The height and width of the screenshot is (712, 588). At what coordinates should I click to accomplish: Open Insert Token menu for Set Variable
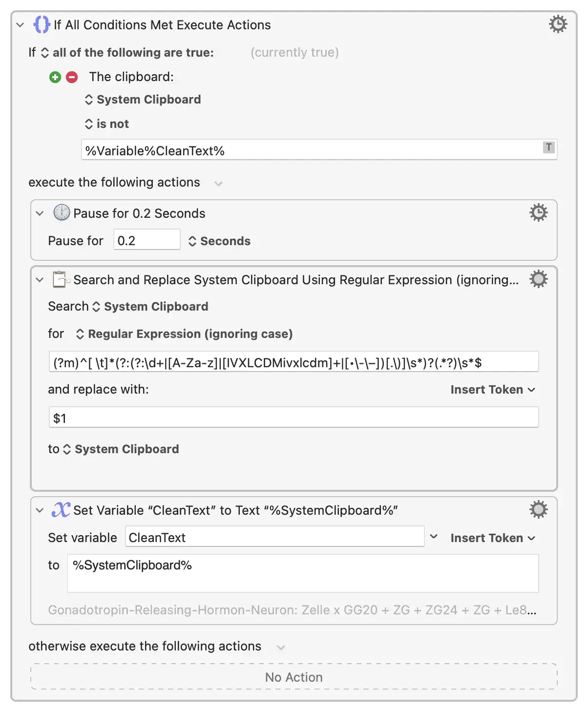tap(492, 538)
